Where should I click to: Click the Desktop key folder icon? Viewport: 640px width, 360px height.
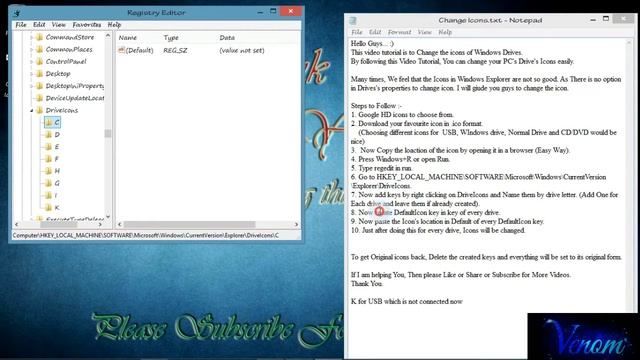[40, 73]
